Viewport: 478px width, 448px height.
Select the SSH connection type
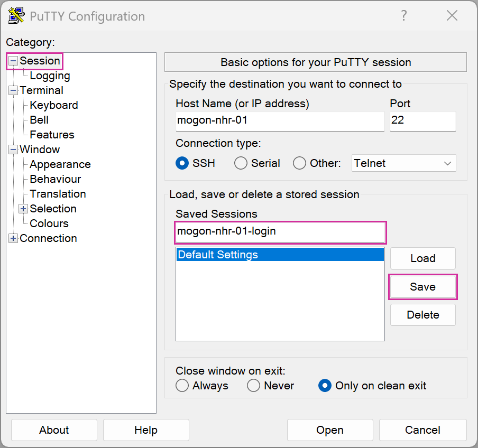[x=182, y=163]
